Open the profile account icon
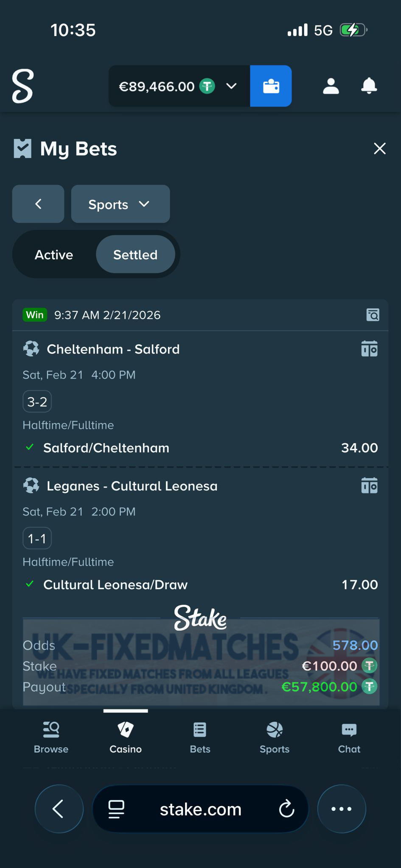 (331, 86)
